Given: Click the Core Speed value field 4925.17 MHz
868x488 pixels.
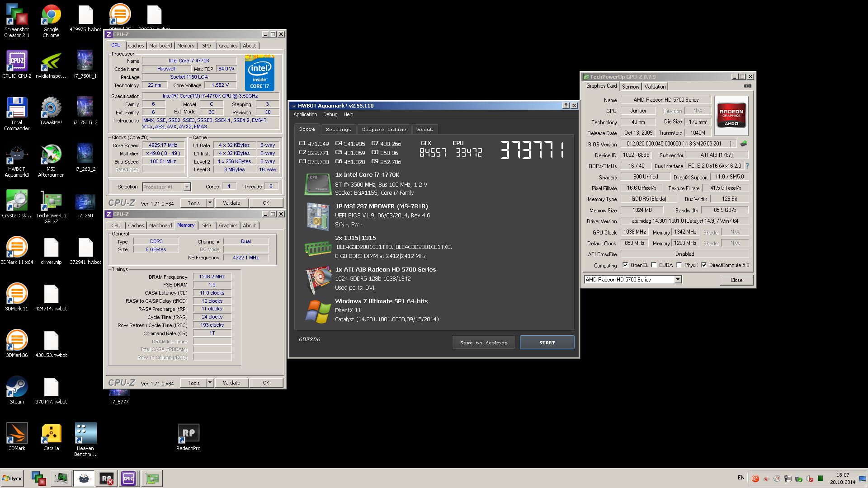Looking at the screenshot, I should 163,145.
